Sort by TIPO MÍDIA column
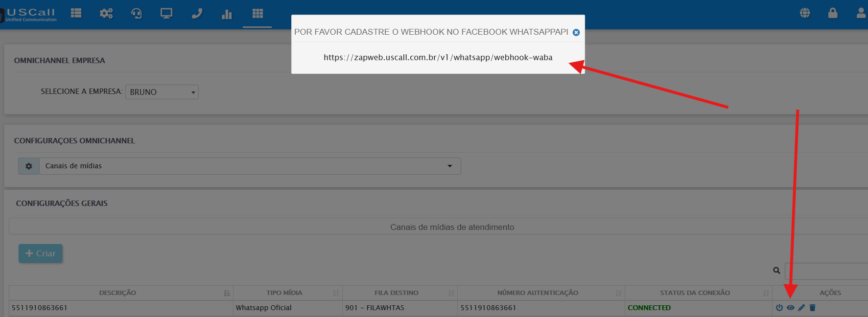Screen dimensions: 868x317 click(288, 293)
